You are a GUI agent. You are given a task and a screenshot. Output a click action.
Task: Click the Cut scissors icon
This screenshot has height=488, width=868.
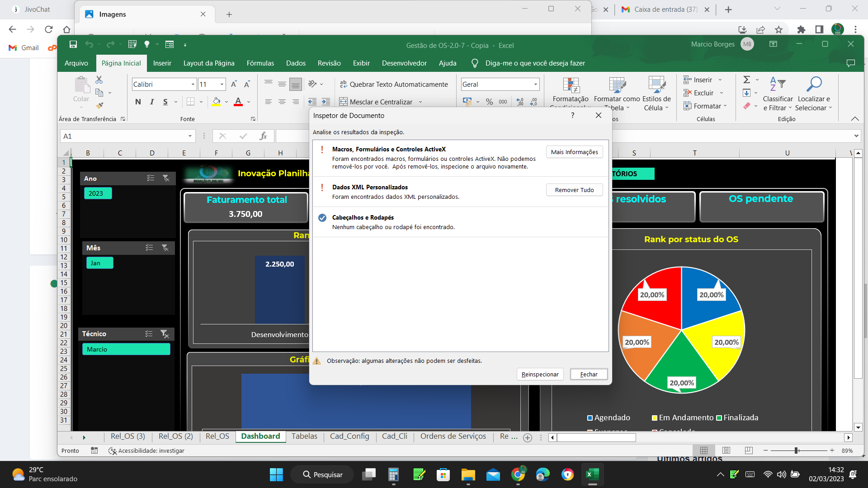(x=99, y=80)
